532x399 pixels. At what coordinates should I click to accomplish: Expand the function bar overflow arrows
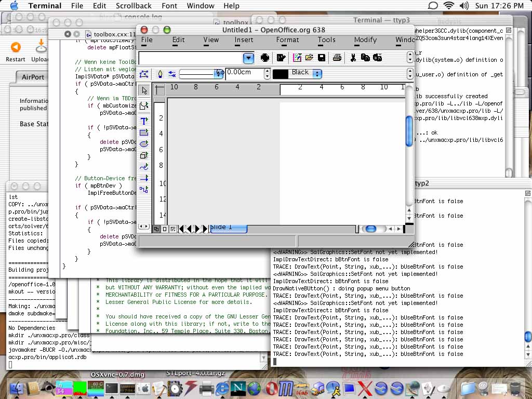click(x=410, y=58)
